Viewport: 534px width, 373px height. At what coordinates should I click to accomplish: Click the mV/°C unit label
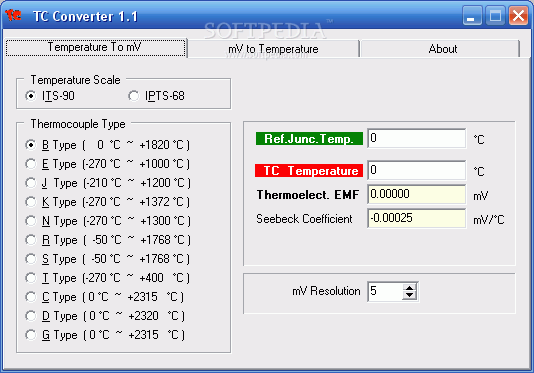[x=488, y=220]
